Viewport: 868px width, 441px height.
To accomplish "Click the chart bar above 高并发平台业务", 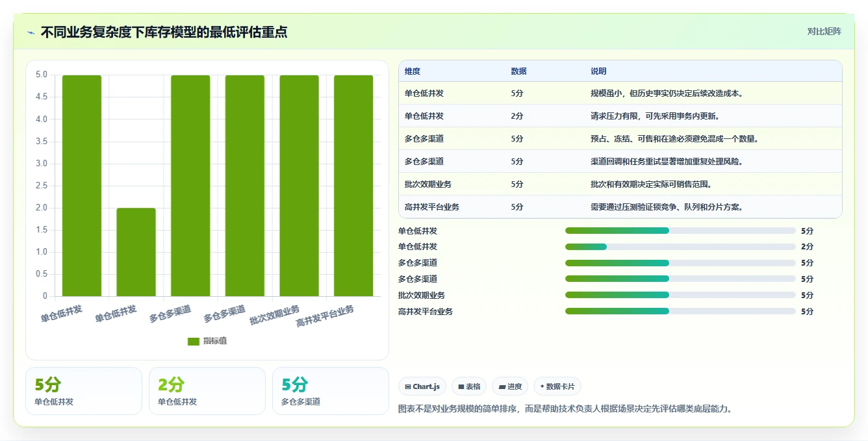I will pos(353,186).
